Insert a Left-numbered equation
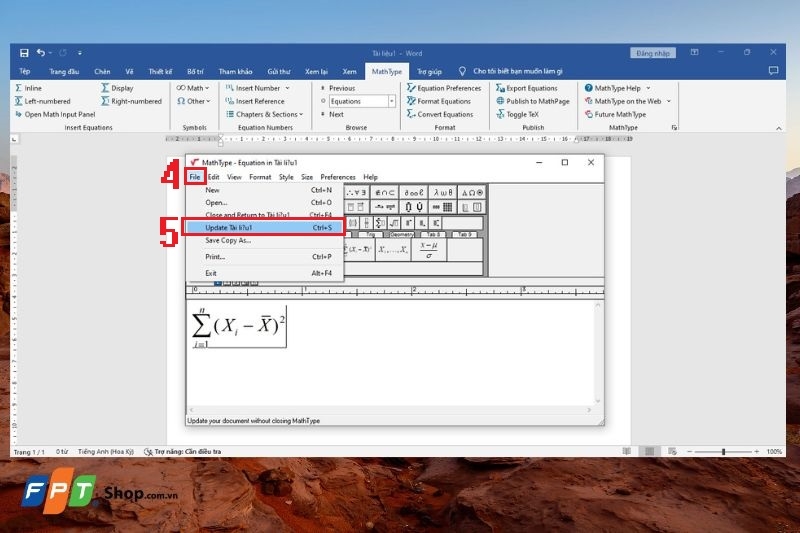The width and height of the screenshot is (800, 533). [x=42, y=101]
